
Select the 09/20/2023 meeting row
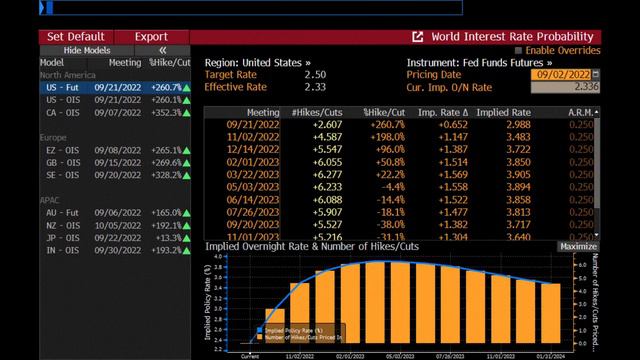pos(399,224)
